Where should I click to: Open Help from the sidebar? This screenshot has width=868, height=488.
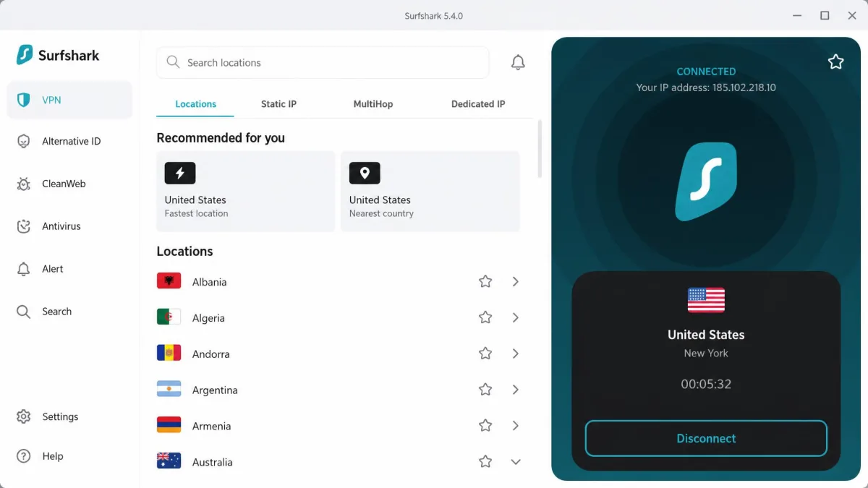tap(69, 456)
